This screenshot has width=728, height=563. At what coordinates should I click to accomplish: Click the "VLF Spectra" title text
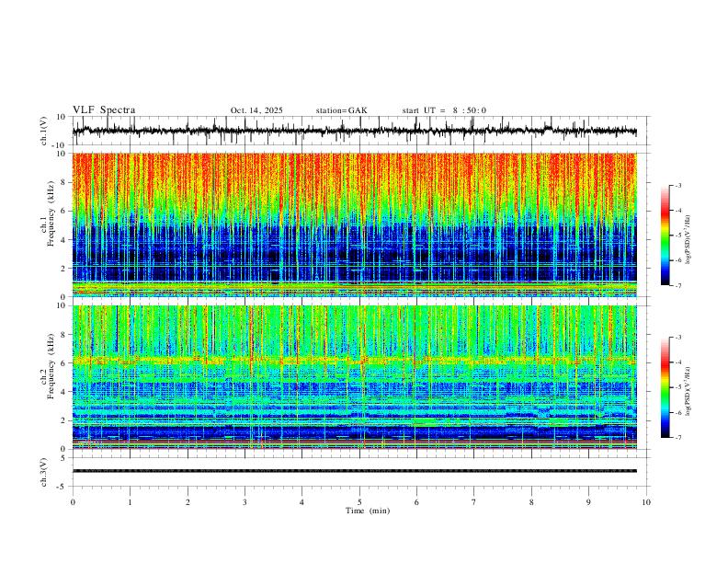pyautogui.click(x=104, y=110)
